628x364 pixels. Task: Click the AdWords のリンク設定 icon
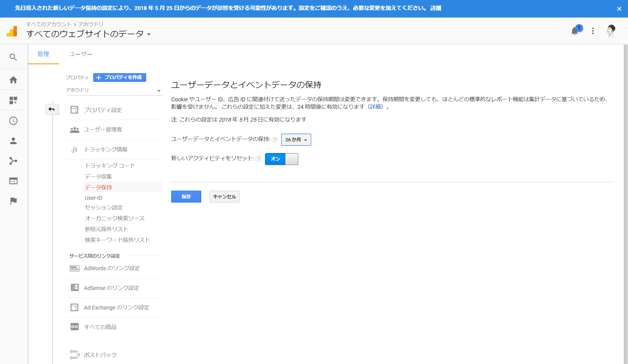[74, 268]
